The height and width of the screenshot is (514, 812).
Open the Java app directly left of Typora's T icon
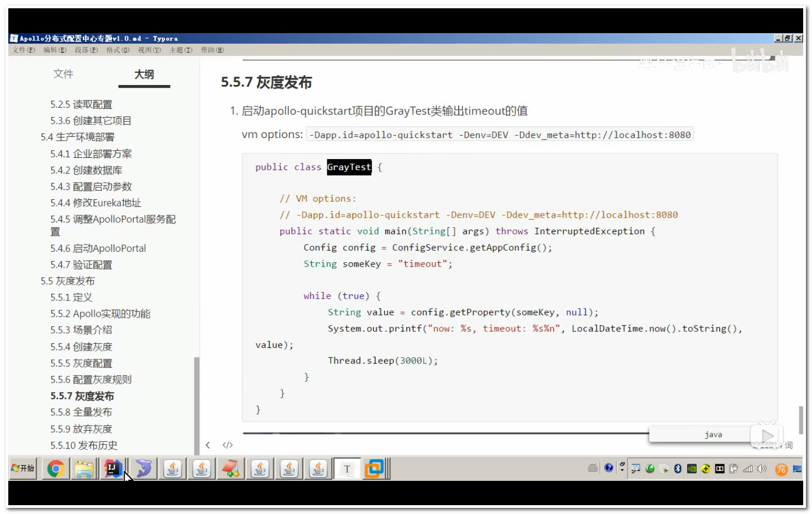click(319, 469)
